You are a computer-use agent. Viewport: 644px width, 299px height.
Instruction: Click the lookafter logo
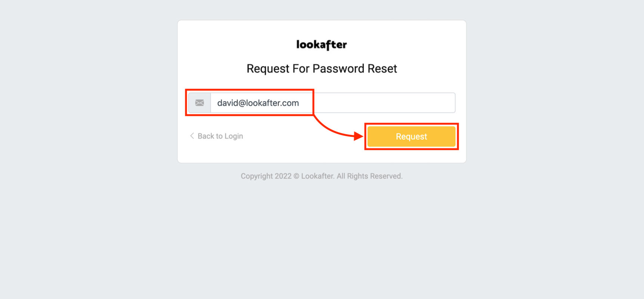pyautogui.click(x=322, y=45)
